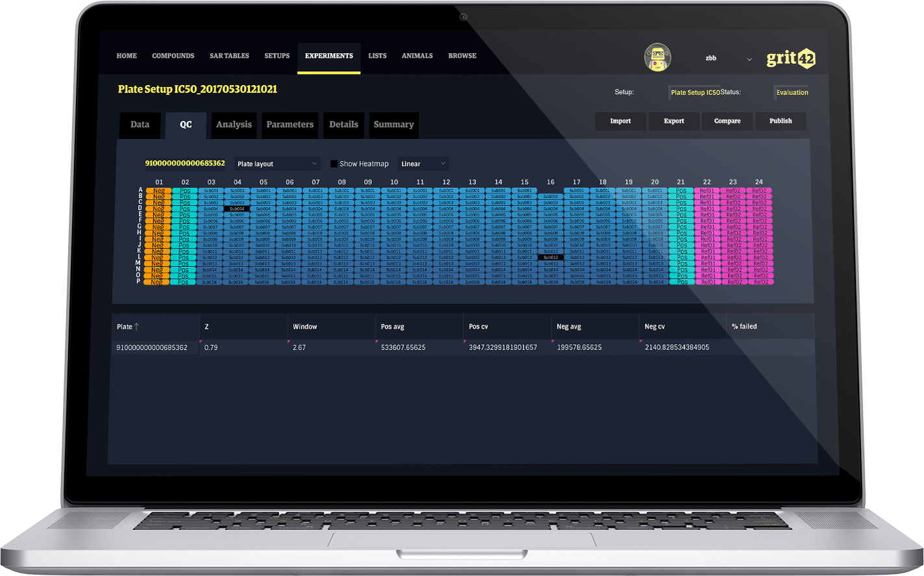Select the black Sub004 well in column 04

click(237, 209)
